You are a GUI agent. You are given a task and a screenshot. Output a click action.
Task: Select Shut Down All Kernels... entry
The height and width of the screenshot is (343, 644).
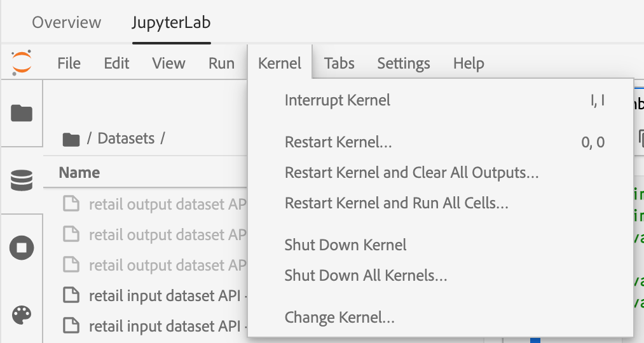tap(366, 276)
